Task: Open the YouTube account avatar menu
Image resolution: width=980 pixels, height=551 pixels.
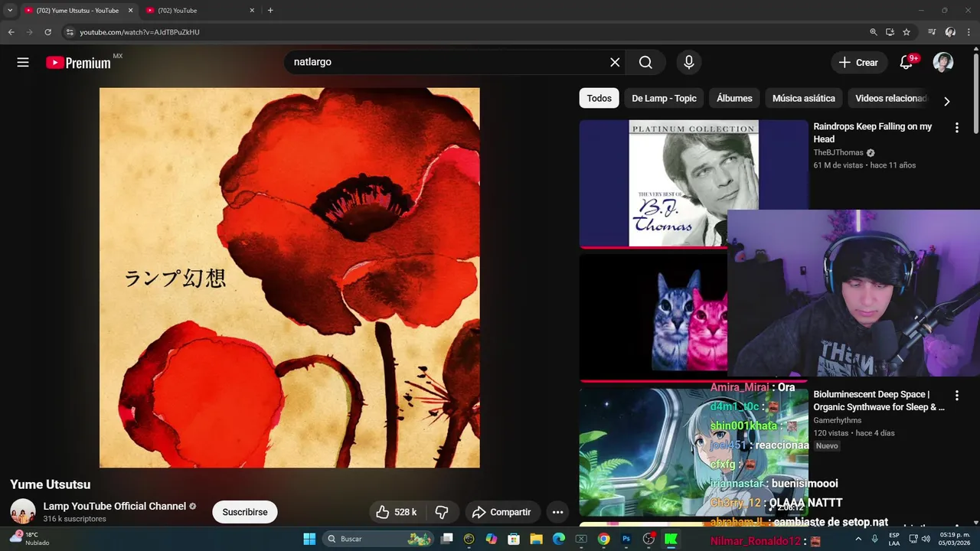Action: coord(943,63)
